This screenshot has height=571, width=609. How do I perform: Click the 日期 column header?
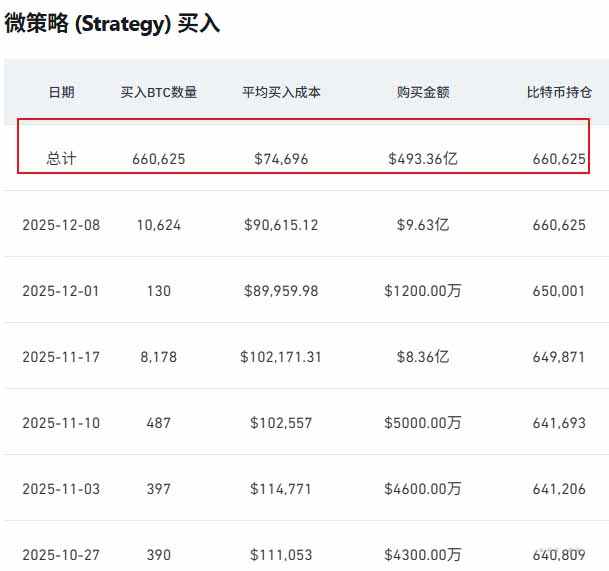tap(61, 92)
